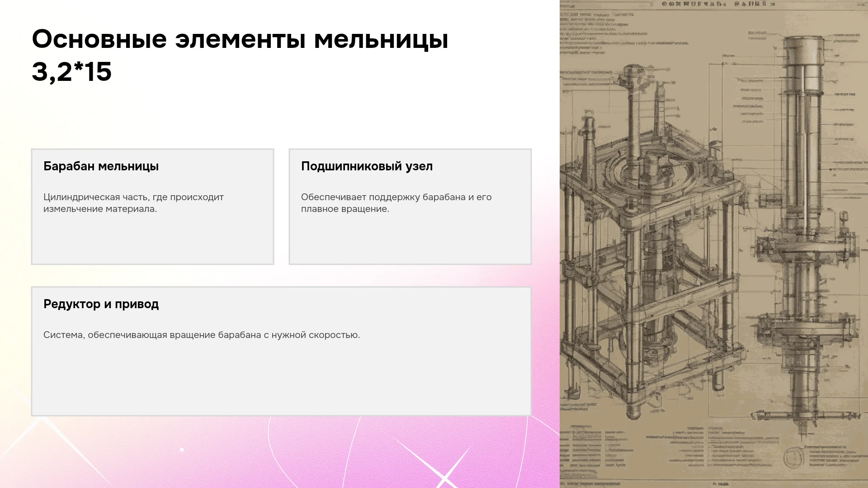This screenshot has width=868, height=488.
Task: Select the 'Редуктор и привод' heading
Action: (101, 304)
